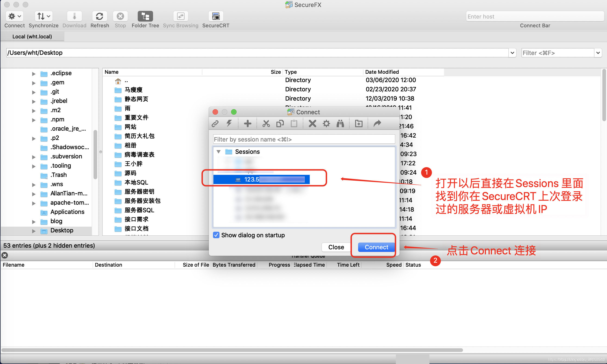Click the Filename column in transfer queue
The width and height of the screenshot is (607, 364).
47,265
